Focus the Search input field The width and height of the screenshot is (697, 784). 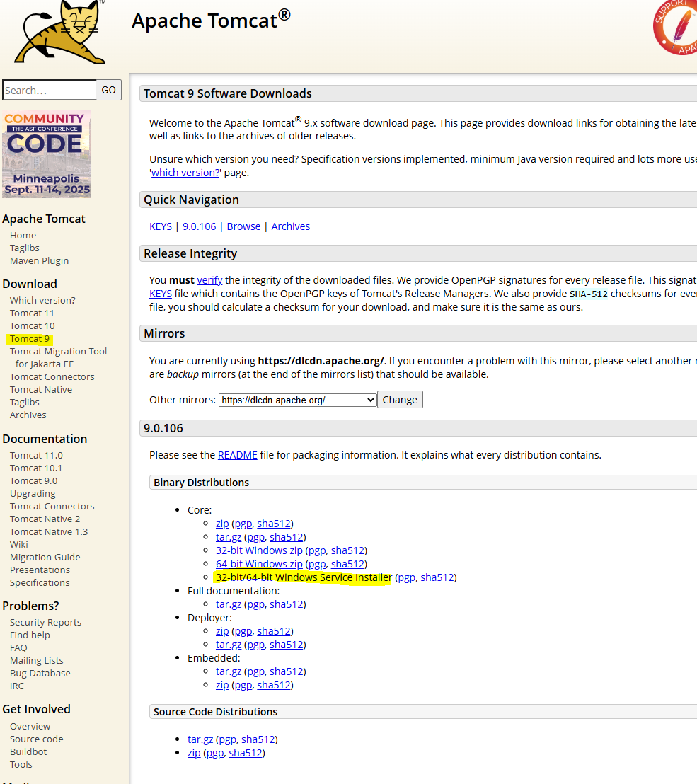click(49, 90)
